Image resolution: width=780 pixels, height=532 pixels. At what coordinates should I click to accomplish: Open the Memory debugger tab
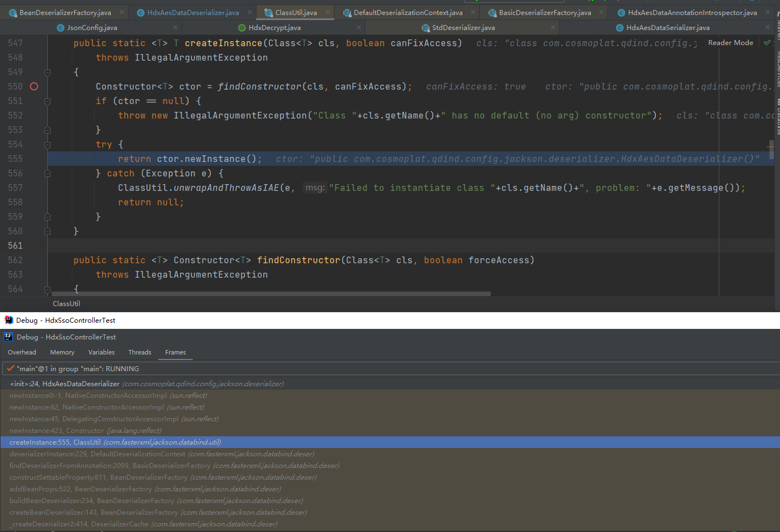[62, 352]
